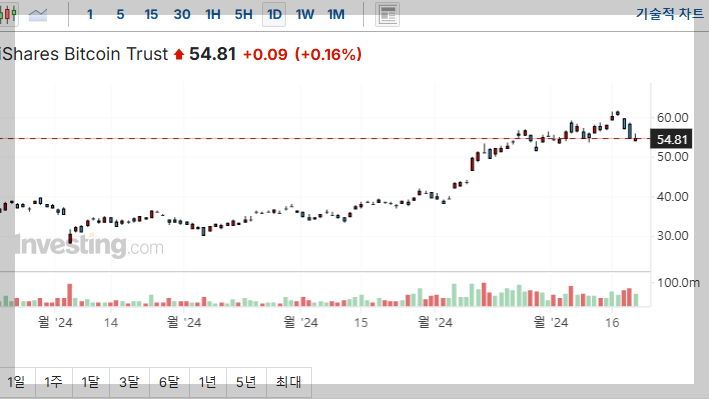Switch to the 1W interval
The width and height of the screenshot is (709, 399).
coord(305,14)
